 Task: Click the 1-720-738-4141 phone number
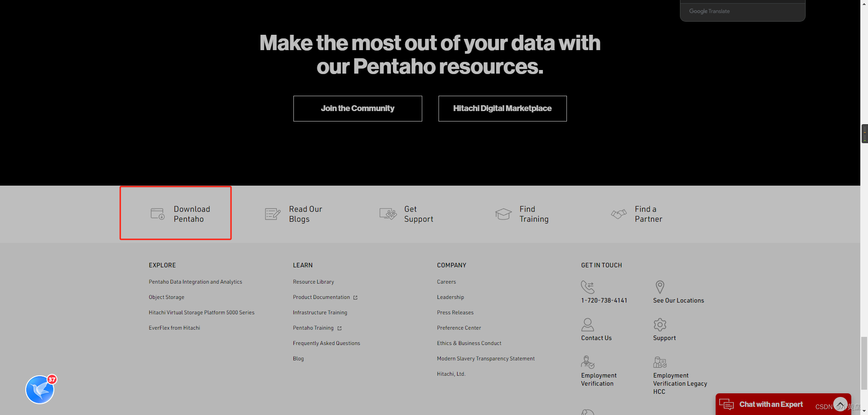604,300
